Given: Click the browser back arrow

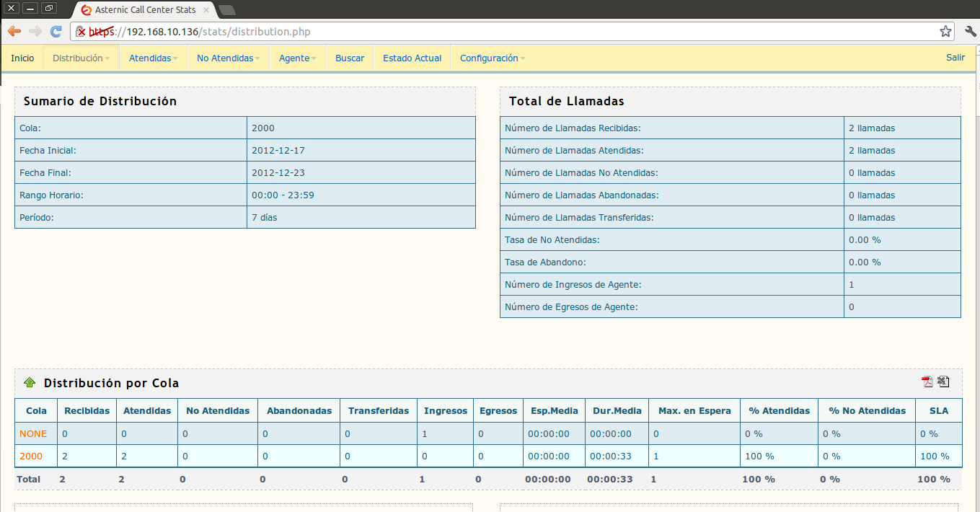Looking at the screenshot, I should [x=14, y=31].
